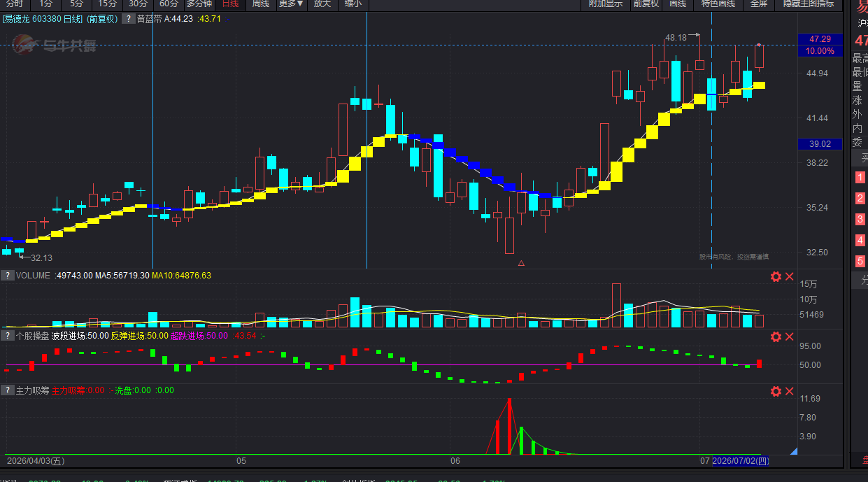The image size is (868, 482).
Task: Click the 黄蓝带 indicator name
Action: point(149,19)
